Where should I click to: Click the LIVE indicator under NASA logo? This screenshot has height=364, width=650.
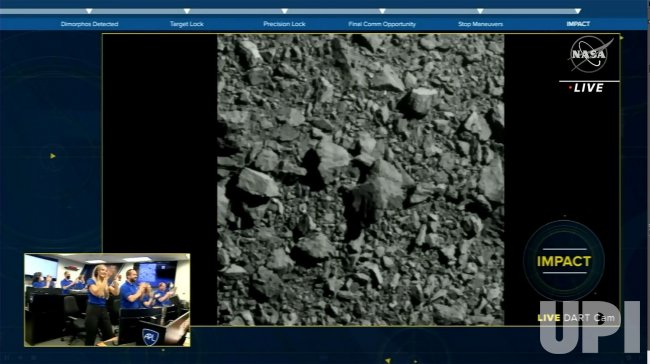587,88
